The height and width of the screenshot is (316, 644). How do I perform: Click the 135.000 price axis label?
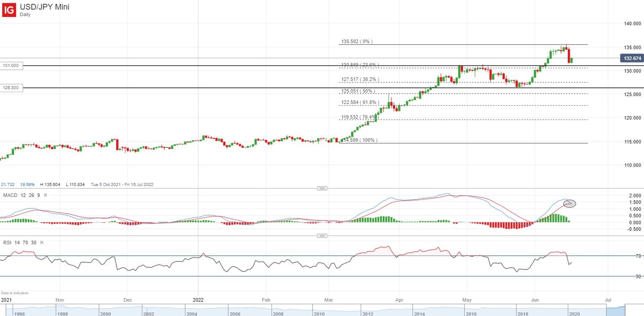point(632,47)
